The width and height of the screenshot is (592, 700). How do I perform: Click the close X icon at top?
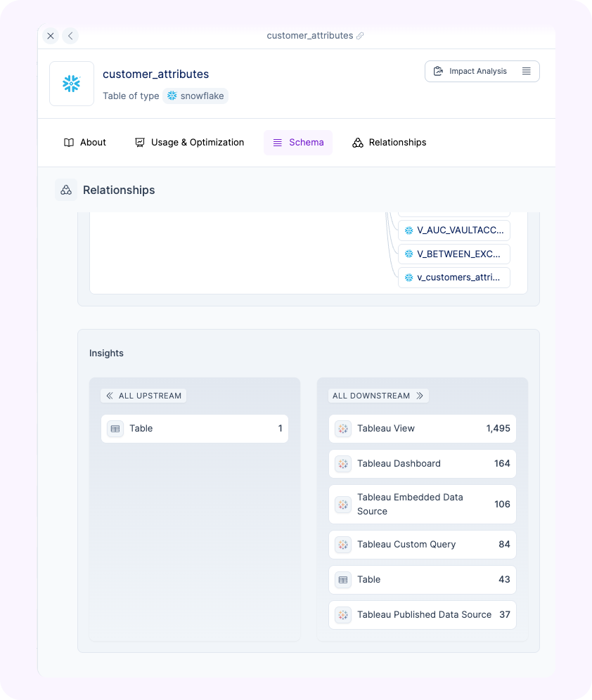[x=51, y=36]
